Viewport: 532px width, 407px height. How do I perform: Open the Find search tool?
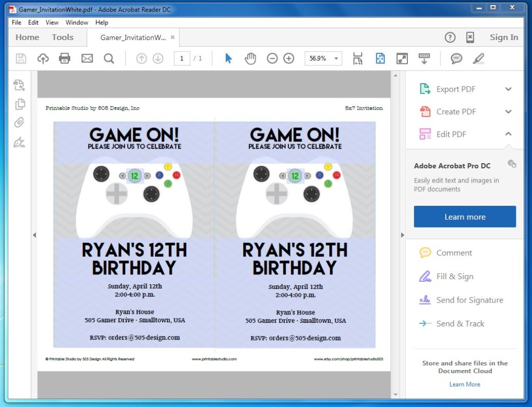click(x=109, y=58)
